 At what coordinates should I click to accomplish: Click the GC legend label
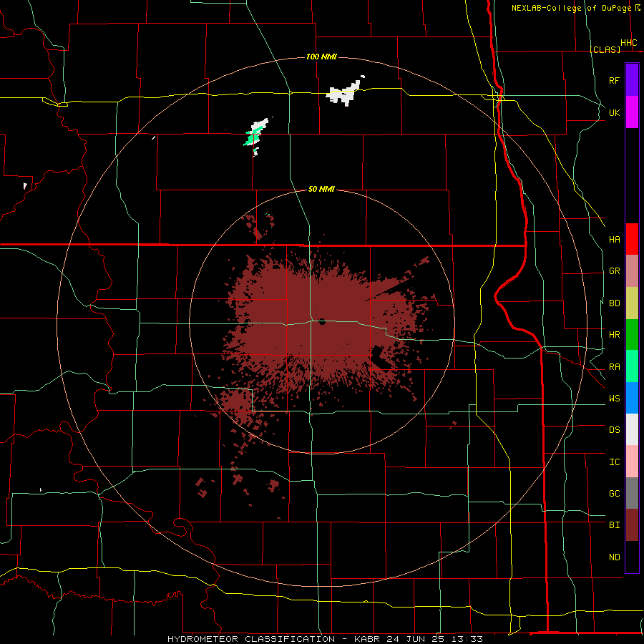(614, 494)
